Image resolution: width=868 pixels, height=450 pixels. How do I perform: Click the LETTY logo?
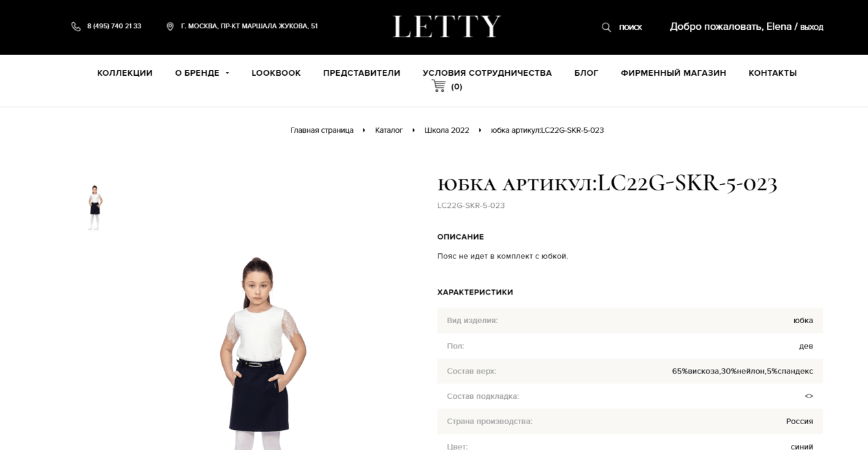(447, 27)
